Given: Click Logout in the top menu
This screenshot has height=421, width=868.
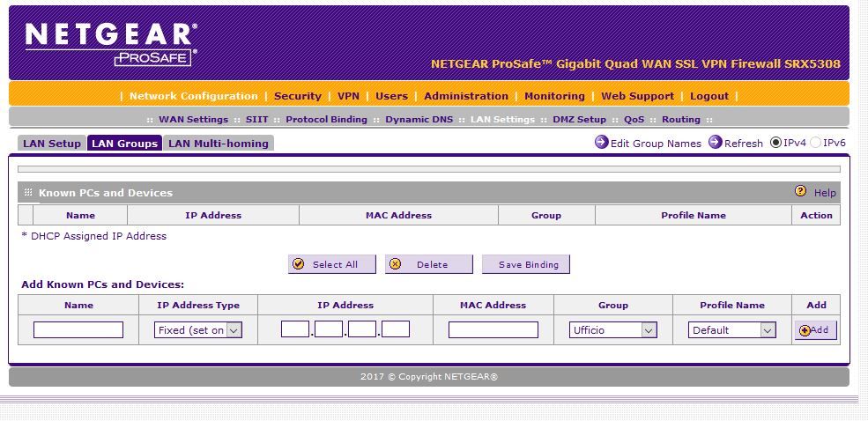Looking at the screenshot, I should pos(709,96).
